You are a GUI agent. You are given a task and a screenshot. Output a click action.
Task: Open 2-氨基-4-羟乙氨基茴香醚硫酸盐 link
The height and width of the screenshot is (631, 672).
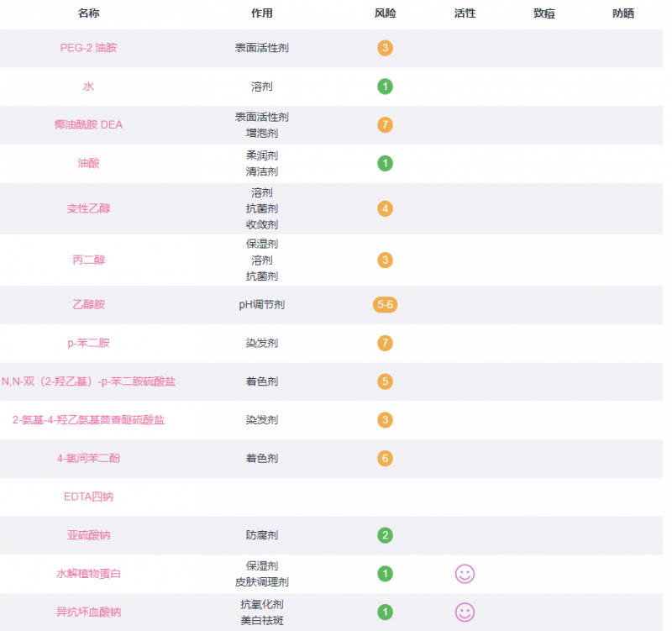tap(88, 419)
